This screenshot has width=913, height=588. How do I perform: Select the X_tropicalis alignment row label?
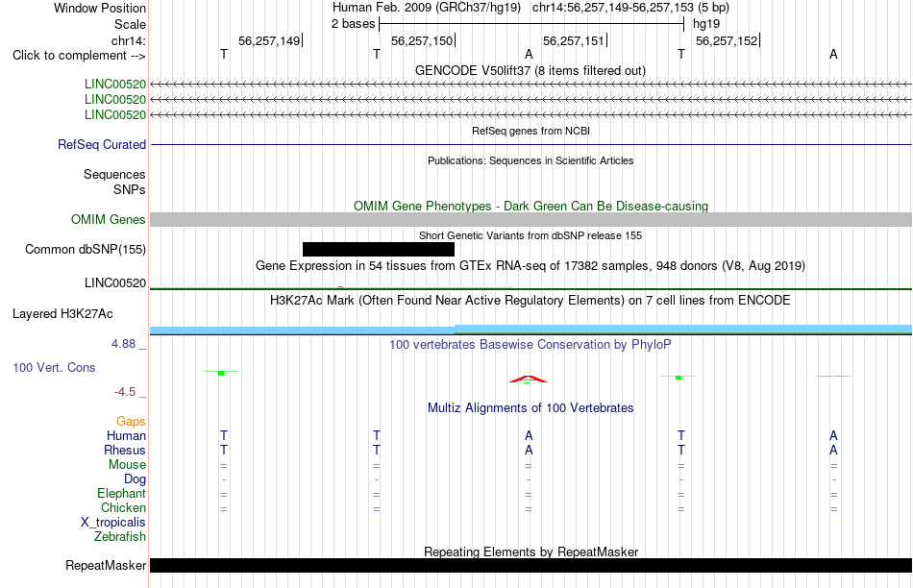point(113,523)
